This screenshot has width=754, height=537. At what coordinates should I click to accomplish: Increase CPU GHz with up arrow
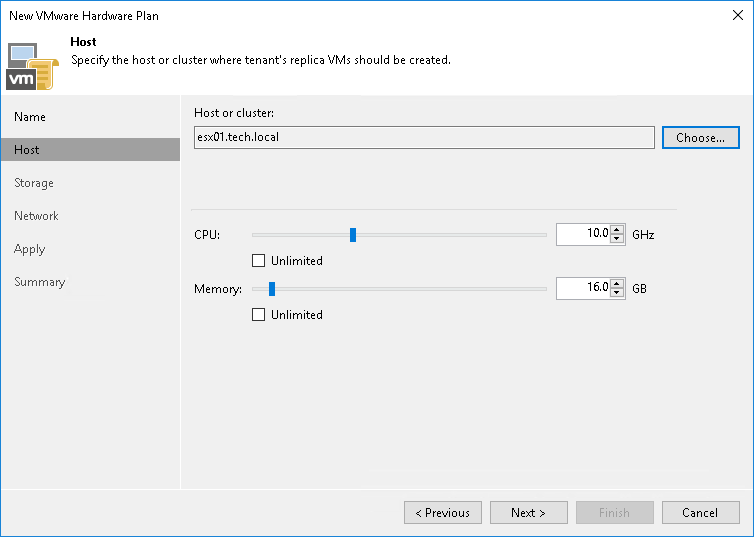pos(617,229)
